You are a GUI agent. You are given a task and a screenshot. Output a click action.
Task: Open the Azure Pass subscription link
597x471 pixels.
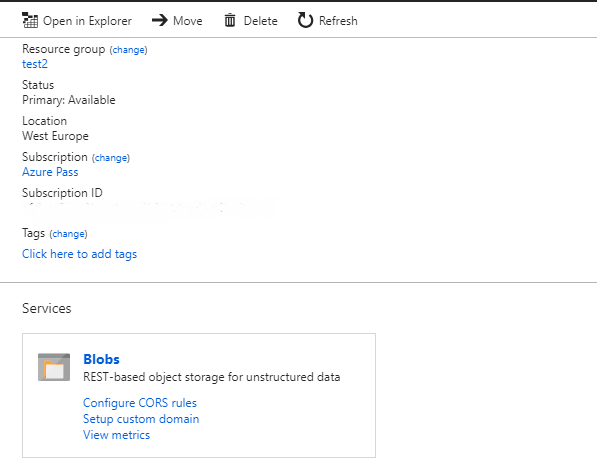click(50, 172)
